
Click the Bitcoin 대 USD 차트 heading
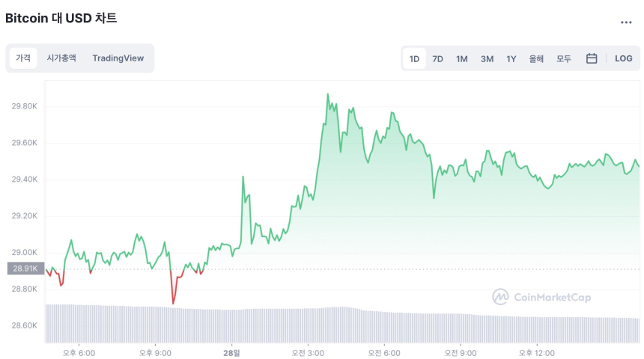pos(61,18)
